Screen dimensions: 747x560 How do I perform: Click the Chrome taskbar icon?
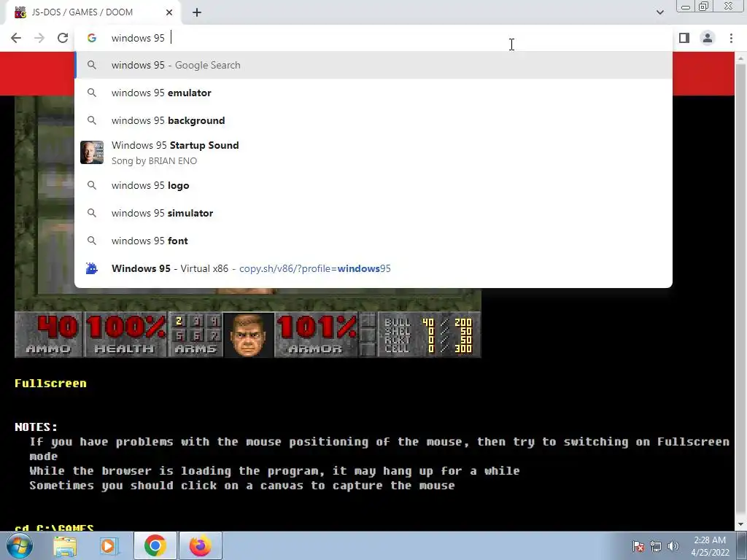(x=155, y=545)
